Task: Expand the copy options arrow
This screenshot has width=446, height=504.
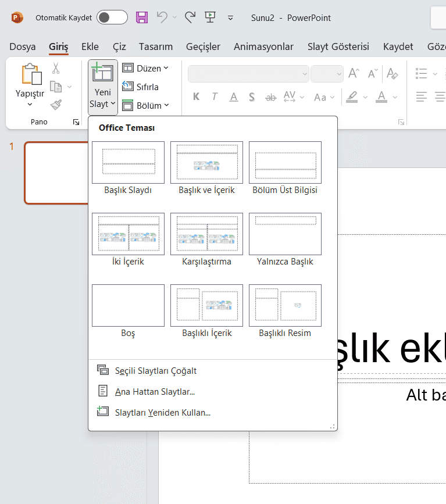Action: click(x=69, y=87)
